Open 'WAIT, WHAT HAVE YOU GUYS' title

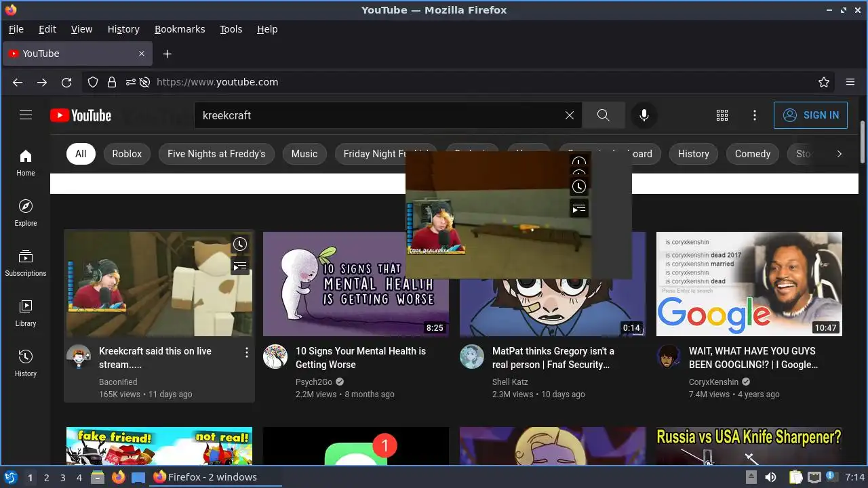click(753, 358)
